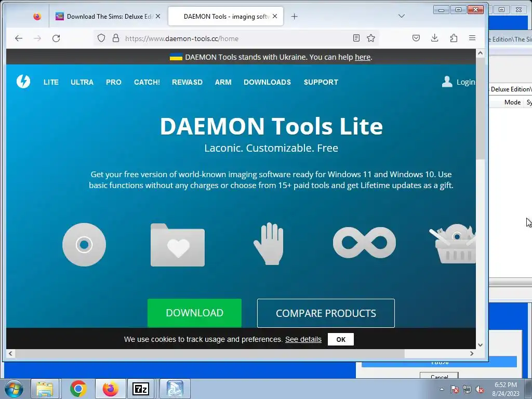Open the CATCH! menu item
532x399 pixels.
(147, 82)
